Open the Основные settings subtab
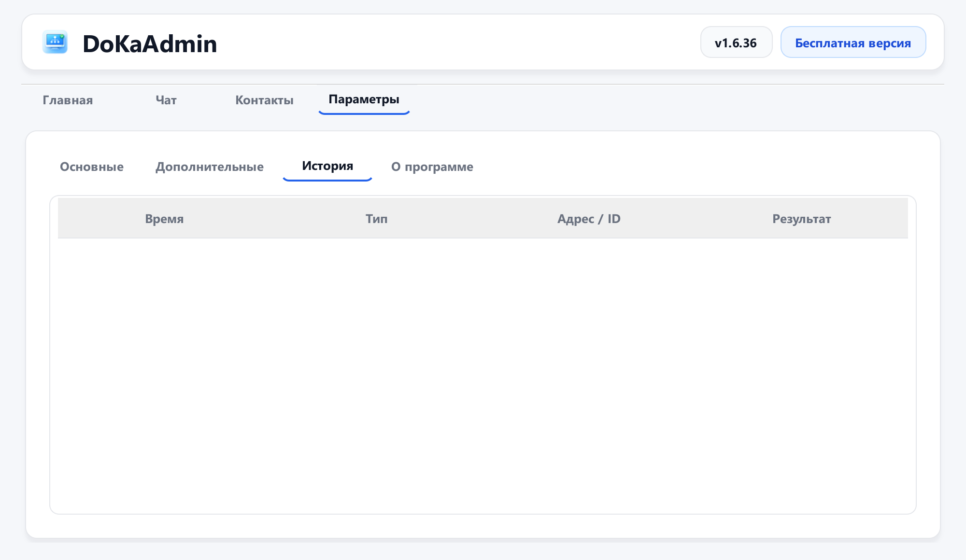 tap(92, 167)
